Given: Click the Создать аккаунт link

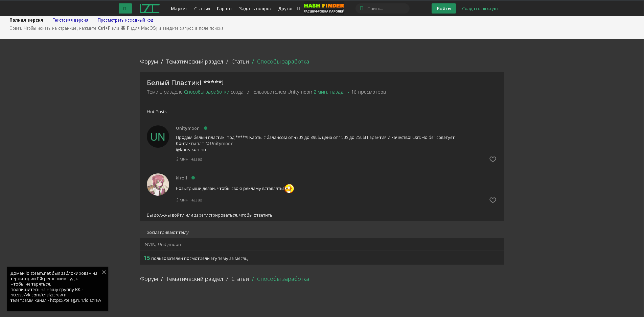Looking at the screenshot, I should click(x=480, y=9).
